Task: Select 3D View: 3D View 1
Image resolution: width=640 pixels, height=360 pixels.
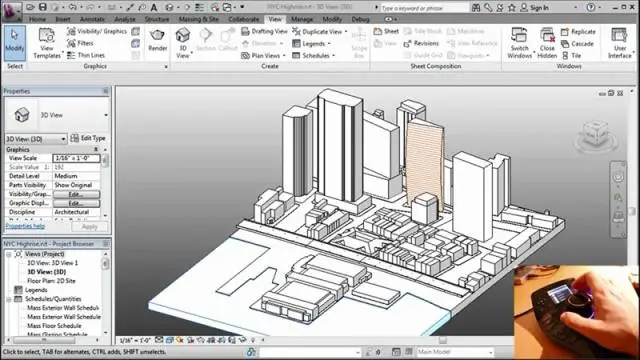Action: point(52,263)
